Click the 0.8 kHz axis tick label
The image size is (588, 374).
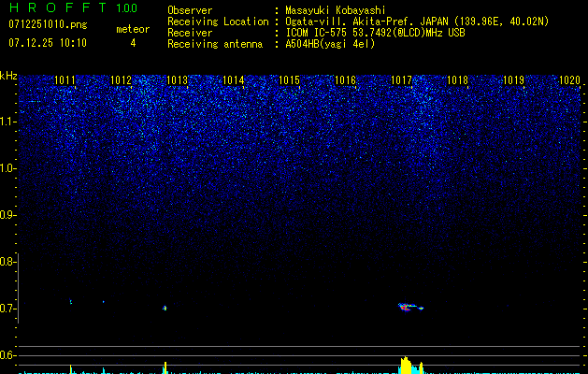[7, 262]
